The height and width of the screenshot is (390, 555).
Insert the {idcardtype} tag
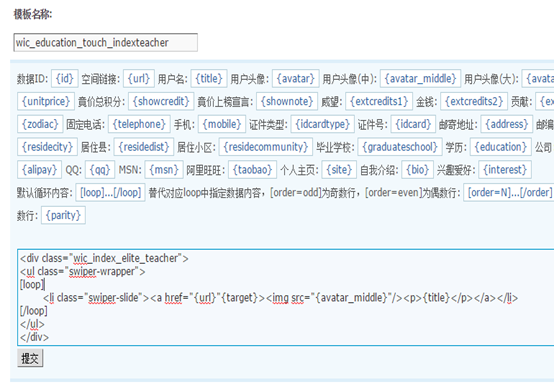point(322,124)
